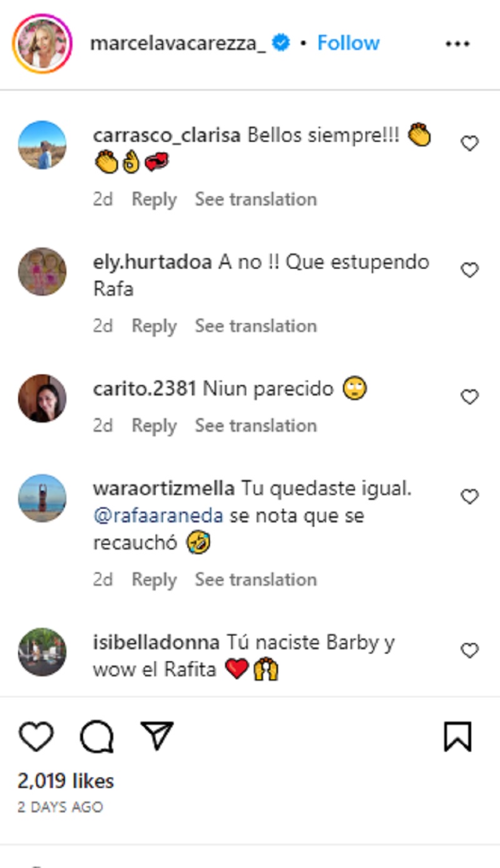This screenshot has height=868, width=500.
Task: Reply to waraortizmella's comment
Action: pyautogui.click(x=154, y=579)
